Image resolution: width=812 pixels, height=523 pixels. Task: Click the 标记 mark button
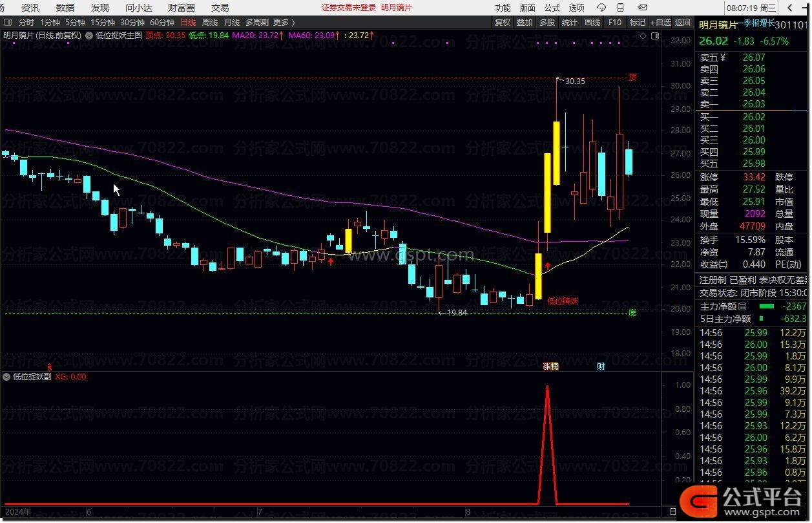[638, 22]
